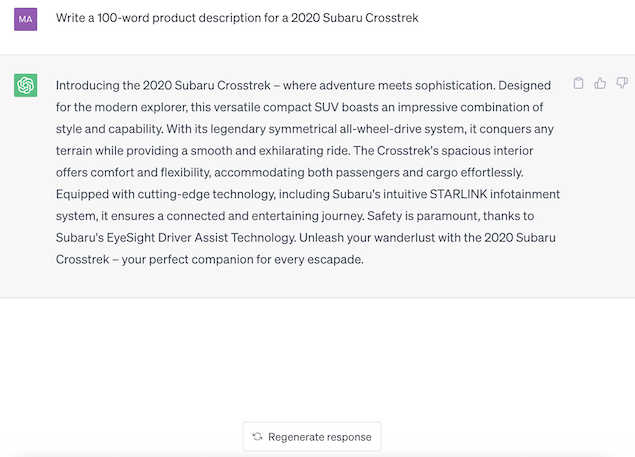The image size is (635, 457).
Task: Click the 100-word text in the prompt
Action: (123, 18)
